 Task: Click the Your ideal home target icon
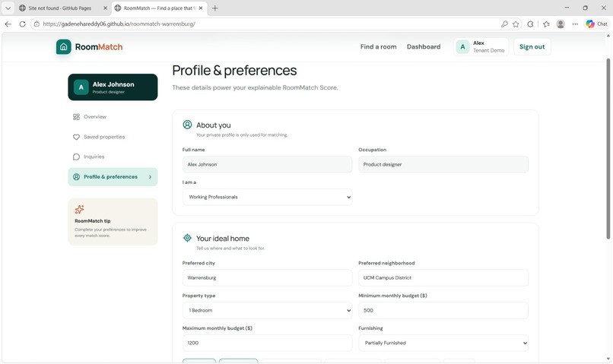click(x=187, y=238)
